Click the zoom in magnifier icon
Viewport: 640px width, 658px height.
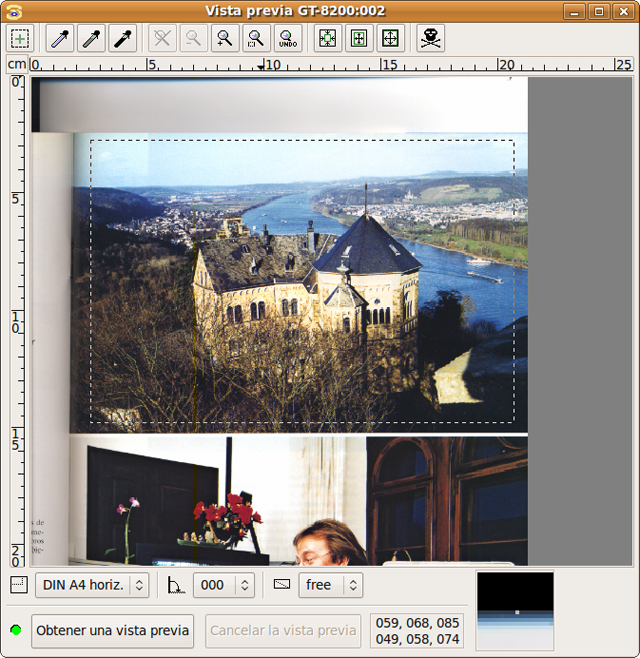224,39
